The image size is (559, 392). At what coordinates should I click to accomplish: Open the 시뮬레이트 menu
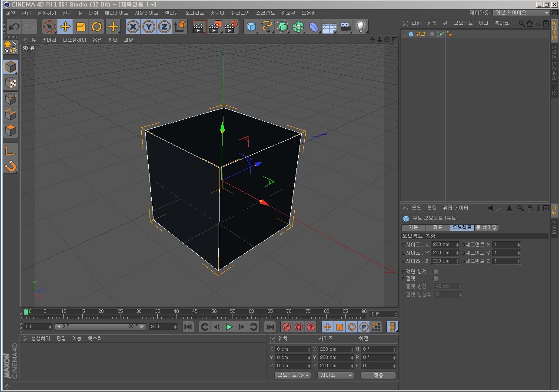point(146,13)
